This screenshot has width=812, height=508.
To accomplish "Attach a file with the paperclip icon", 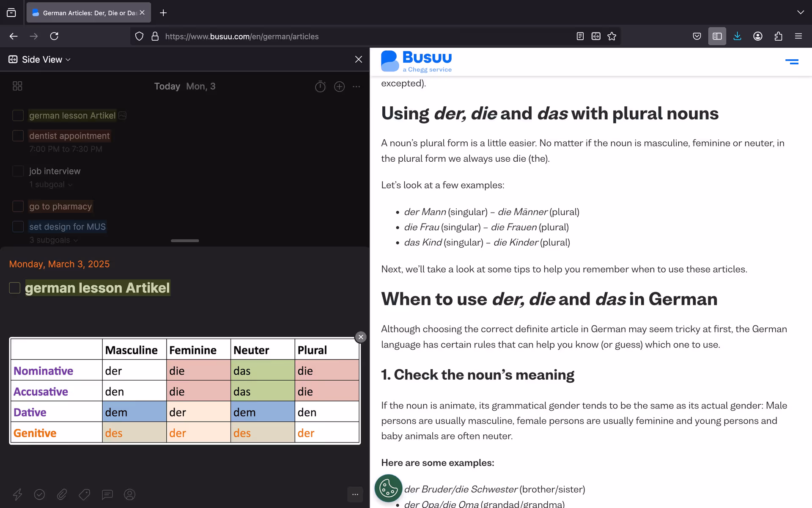I will pyautogui.click(x=62, y=494).
